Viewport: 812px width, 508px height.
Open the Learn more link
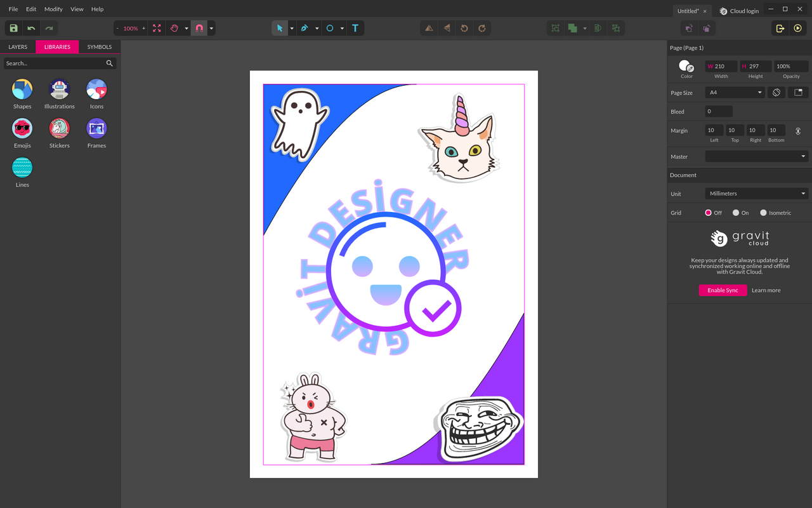pyautogui.click(x=766, y=290)
